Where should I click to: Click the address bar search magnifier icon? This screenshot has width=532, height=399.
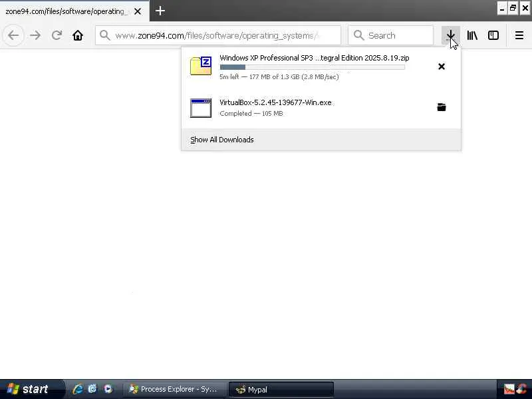(x=105, y=35)
